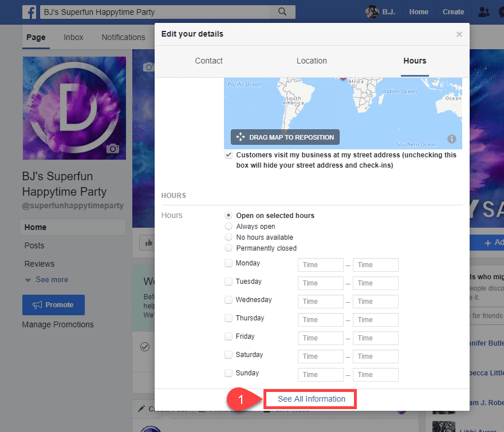504x432 pixels.
Task: Choose the Permanently closed option
Action: coord(228,248)
